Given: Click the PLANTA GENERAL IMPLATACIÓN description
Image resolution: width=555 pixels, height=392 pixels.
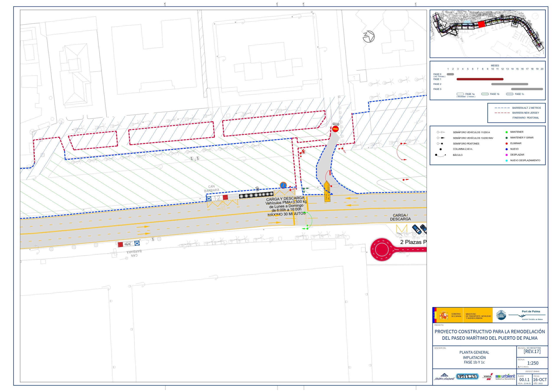Looking at the screenshot, I should coord(474,357).
